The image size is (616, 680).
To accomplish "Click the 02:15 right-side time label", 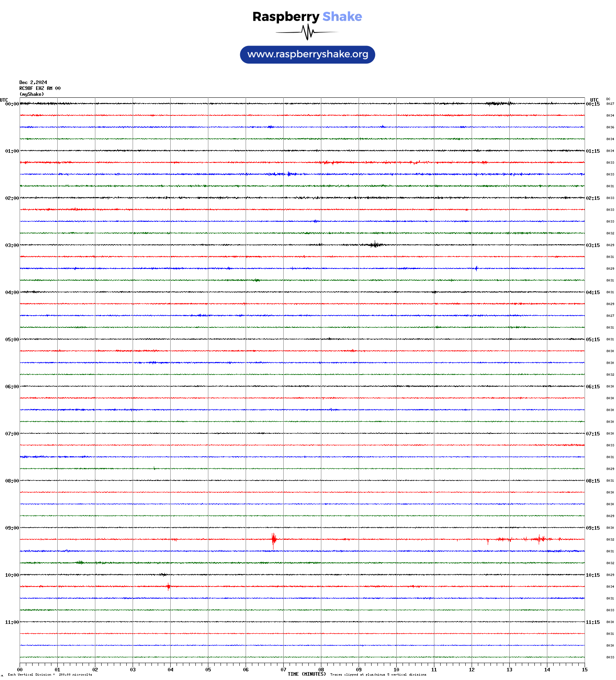I will click(593, 198).
